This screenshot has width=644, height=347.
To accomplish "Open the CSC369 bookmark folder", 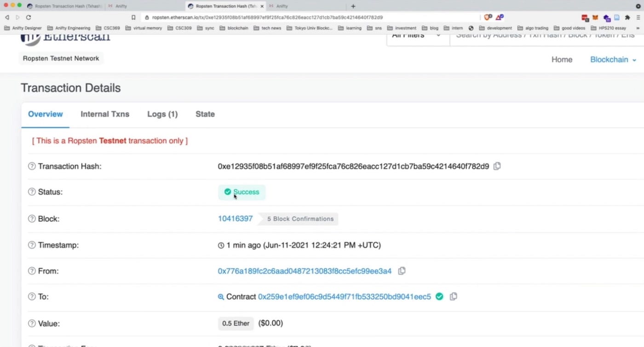I will 108,28.
